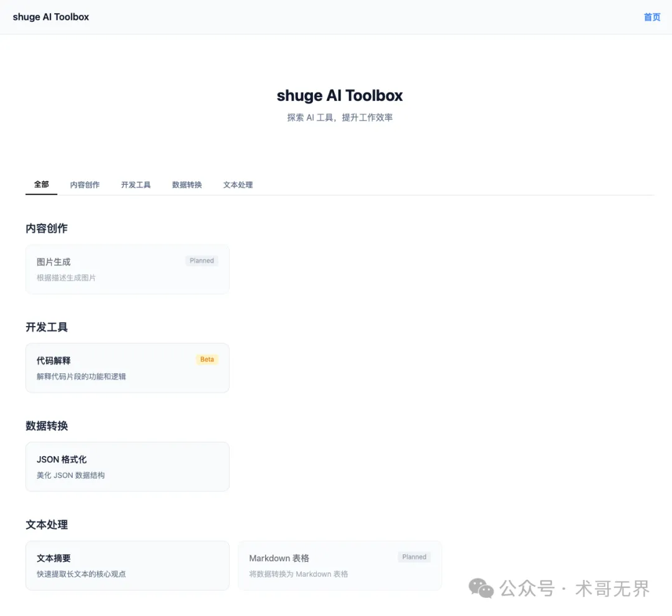The image size is (672, 616).
Task: Open the 首页 navigation link
Action: 652,17
